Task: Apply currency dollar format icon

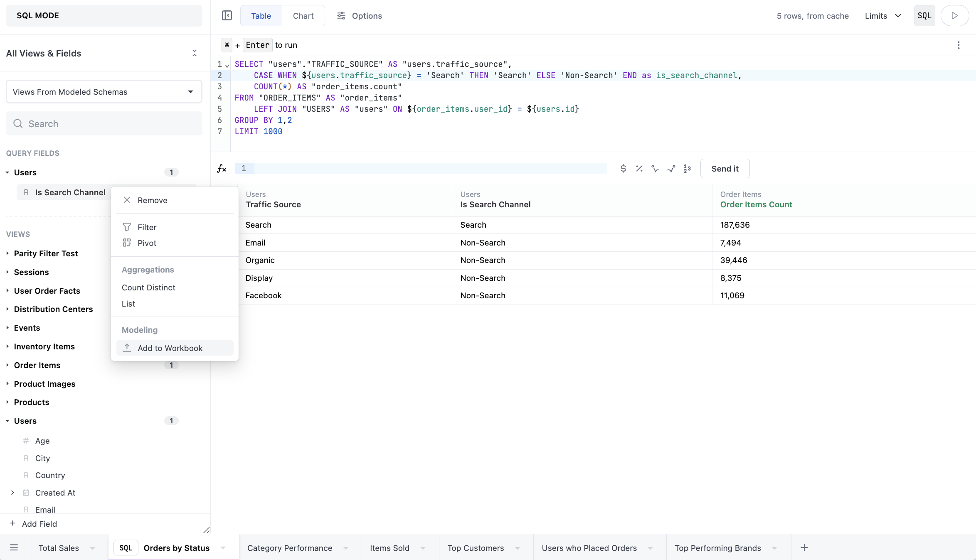Action: (623, 169)
